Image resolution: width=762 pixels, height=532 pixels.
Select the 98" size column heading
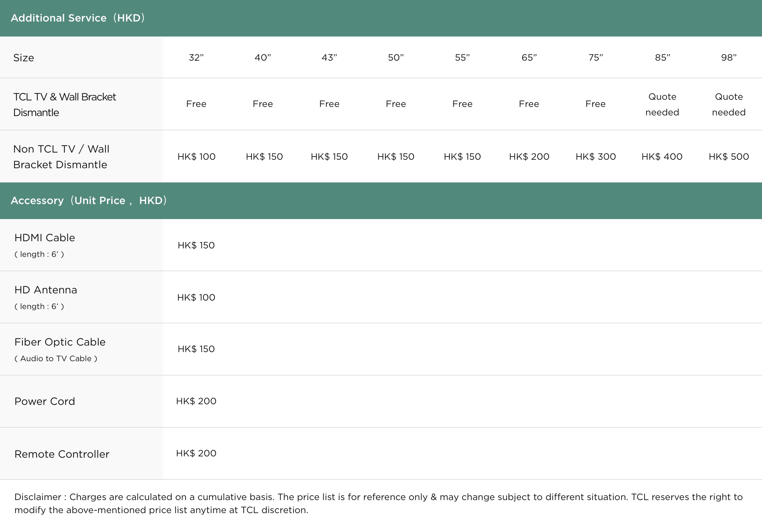(728, 57)
